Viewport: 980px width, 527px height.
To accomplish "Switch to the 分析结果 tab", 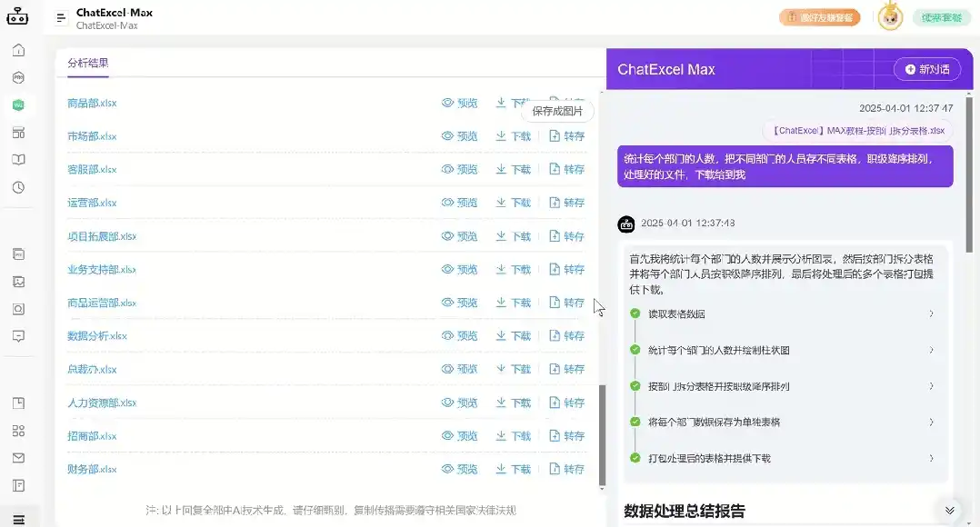I will [88, 63].
